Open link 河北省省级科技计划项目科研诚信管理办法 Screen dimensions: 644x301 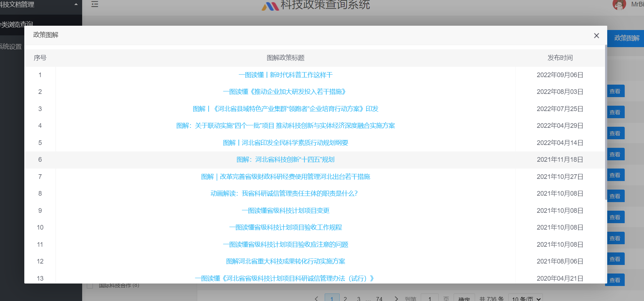tap(285, 279)
